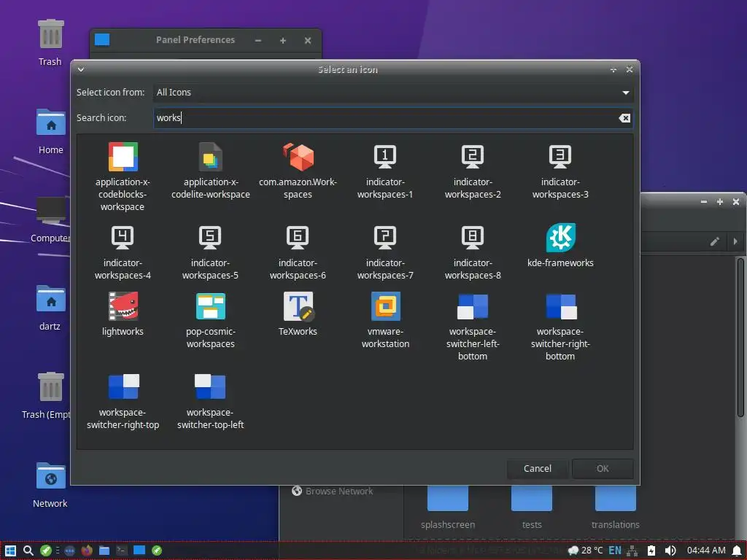This screenshot has height=560, width=747.
Task: Click the file manager vertical scrollbar
Action: 741,338
